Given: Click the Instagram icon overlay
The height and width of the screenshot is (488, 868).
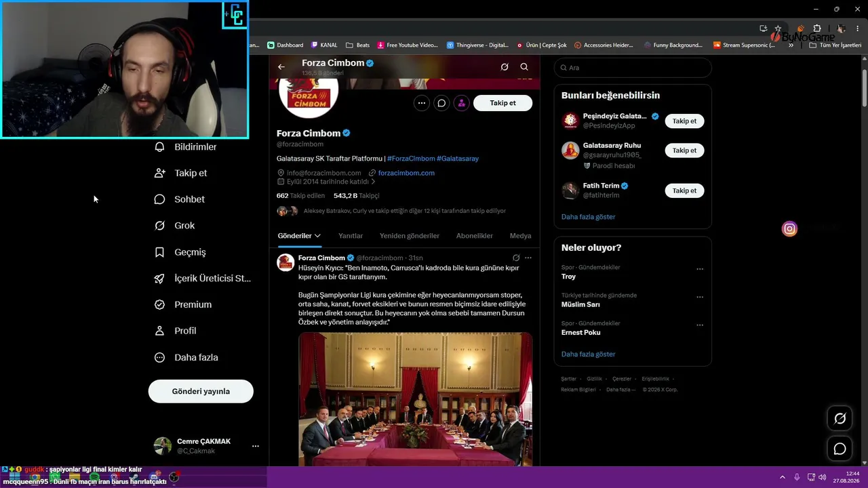Looking at the screenshot, I should [x=789, y=229].
